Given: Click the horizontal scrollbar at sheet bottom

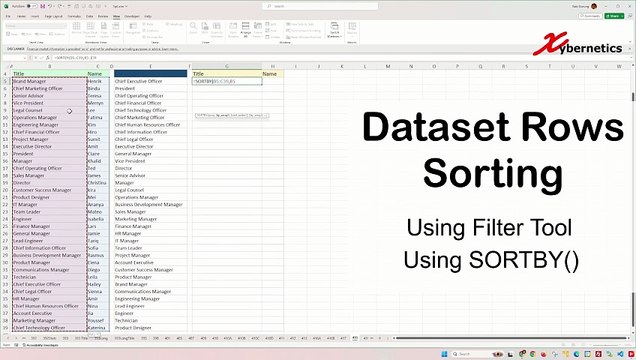Looking at the screenshot, I should pyautogui.click(x=511, y=338).
